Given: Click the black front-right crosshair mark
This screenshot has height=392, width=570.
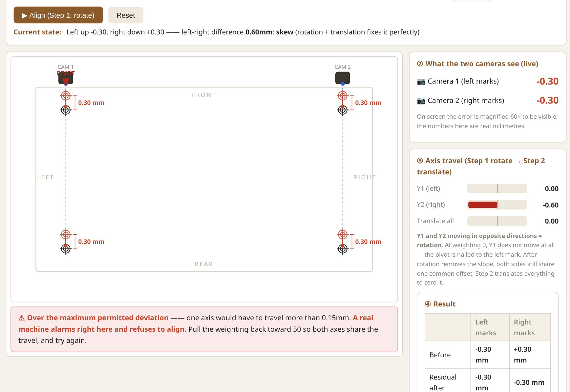Looking at the screenshot, I should pos(343,110).
